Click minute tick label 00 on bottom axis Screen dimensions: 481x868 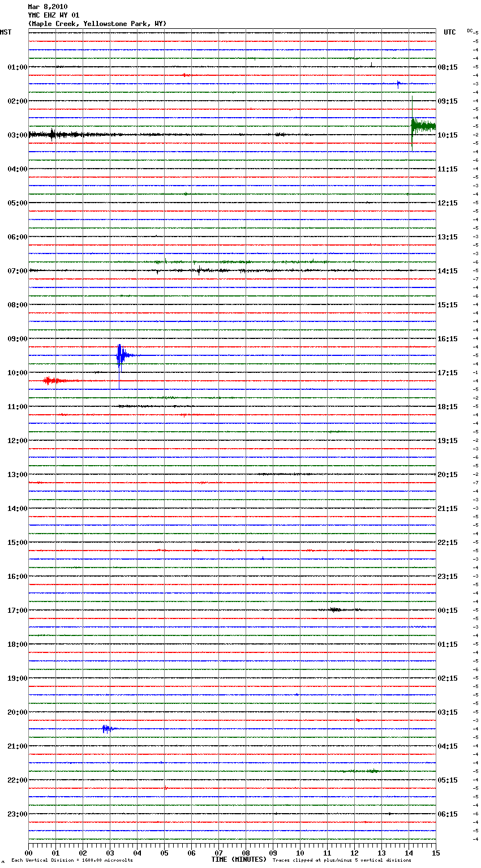[28, 853]
